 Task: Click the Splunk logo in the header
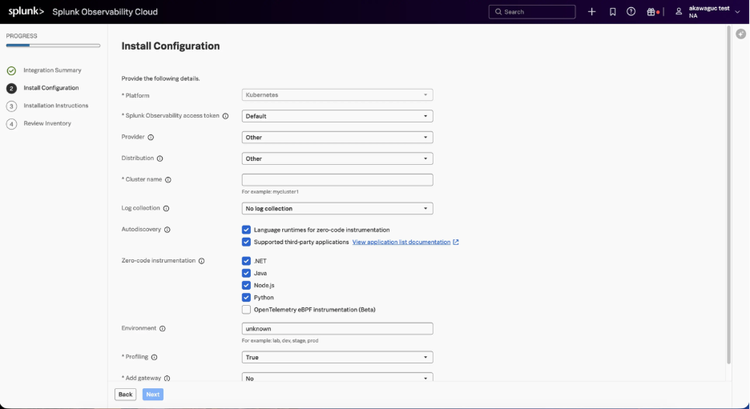[x=26, y=11]
